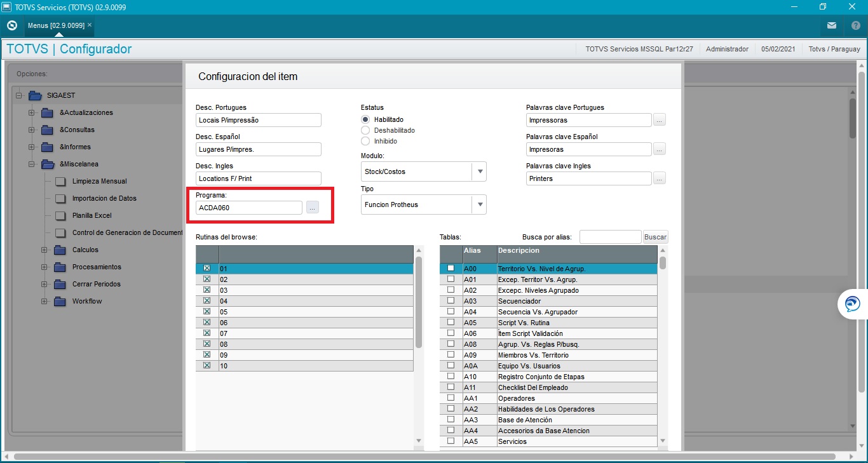The height and width of the screenshot is (463, 868).
Task: Switch to the Menus [02.9.0099] tab
Action: pos(56,25)
